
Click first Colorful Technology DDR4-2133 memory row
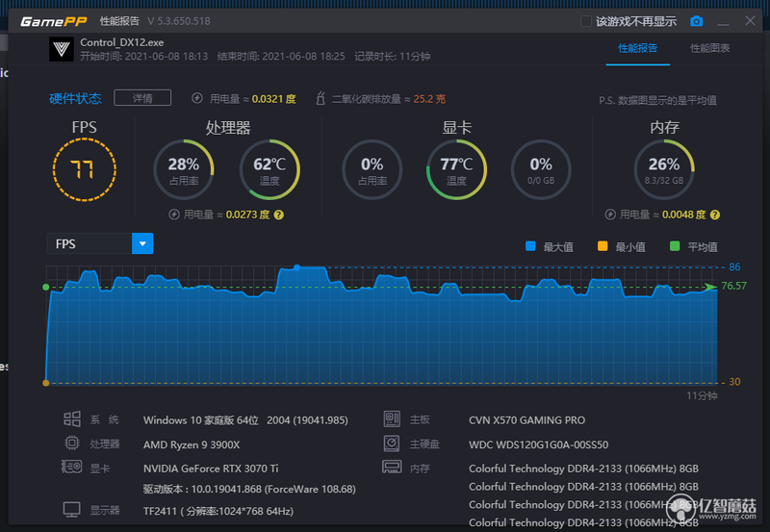[x=583, y=469]
